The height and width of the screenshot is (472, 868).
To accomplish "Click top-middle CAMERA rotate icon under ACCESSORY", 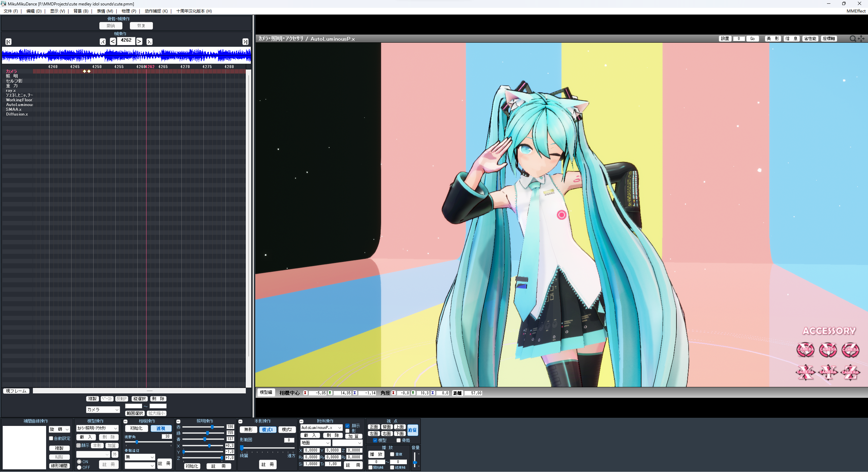I will click(x=828, y=350).
